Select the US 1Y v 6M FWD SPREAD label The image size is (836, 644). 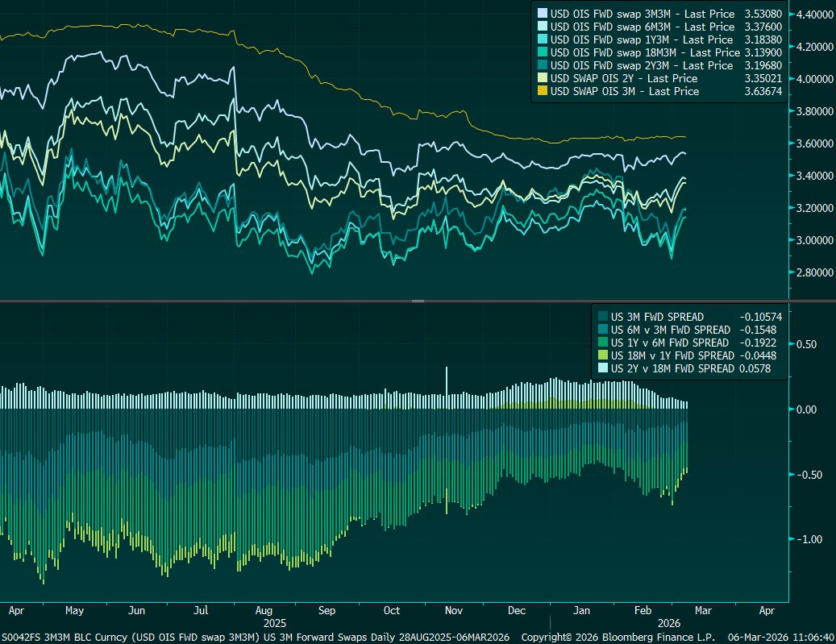(670, 343)
